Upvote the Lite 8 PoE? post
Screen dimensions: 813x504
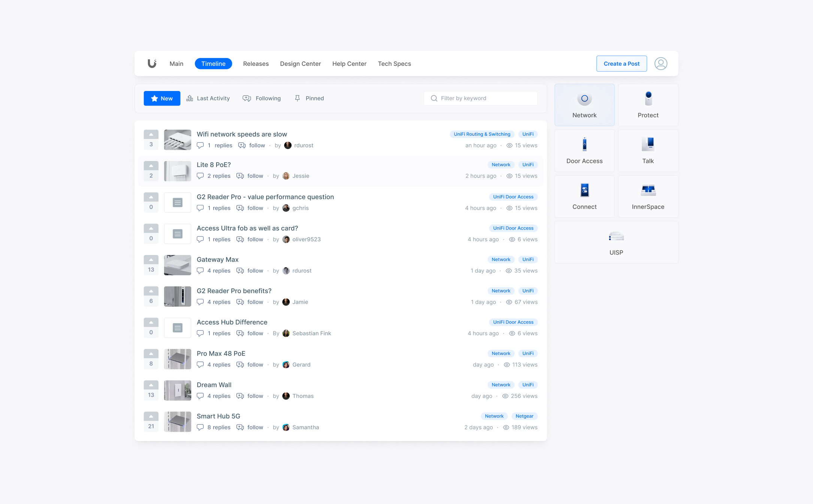(x=151, y=166)
